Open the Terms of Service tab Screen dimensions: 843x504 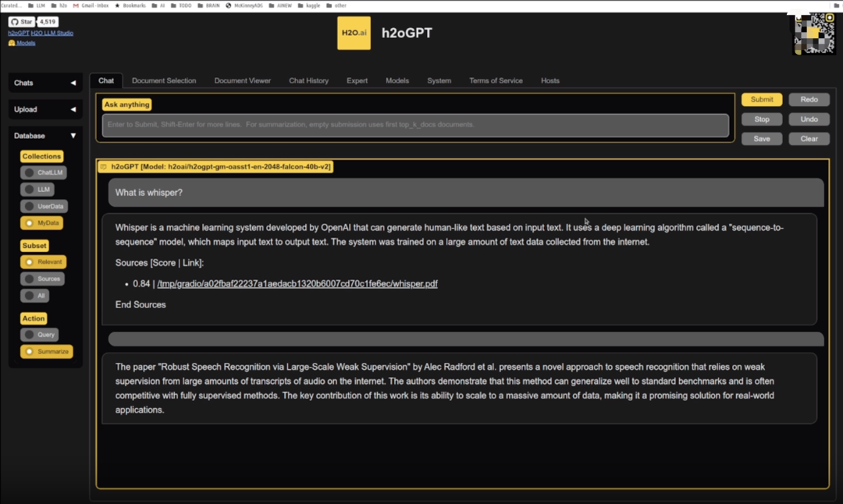pyautogui.click(x=496, y=80)
